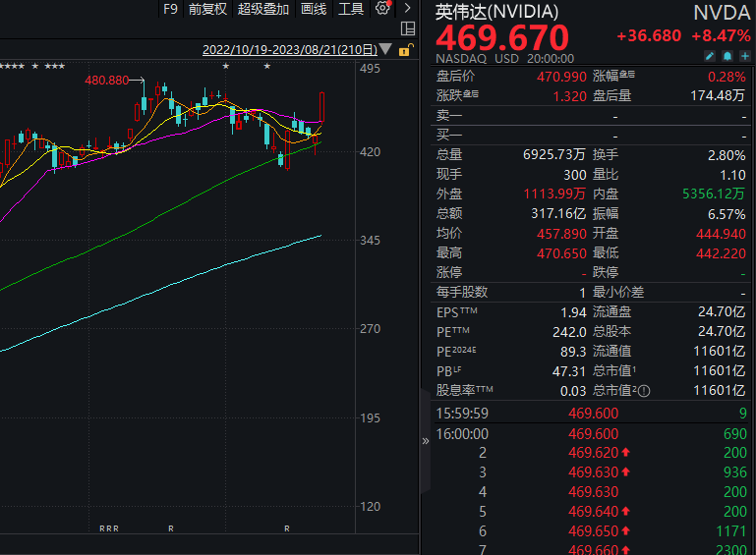Open the date range 2022/10/19-2023/08/21 selector
Screen dimensions: 756x555
point(290,50)
